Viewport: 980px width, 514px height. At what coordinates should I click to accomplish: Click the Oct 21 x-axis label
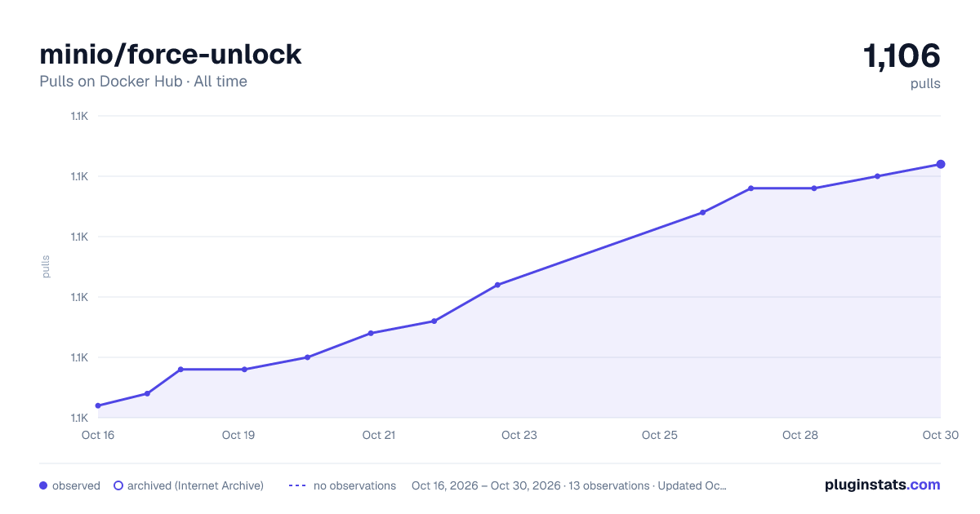(379, 435)
